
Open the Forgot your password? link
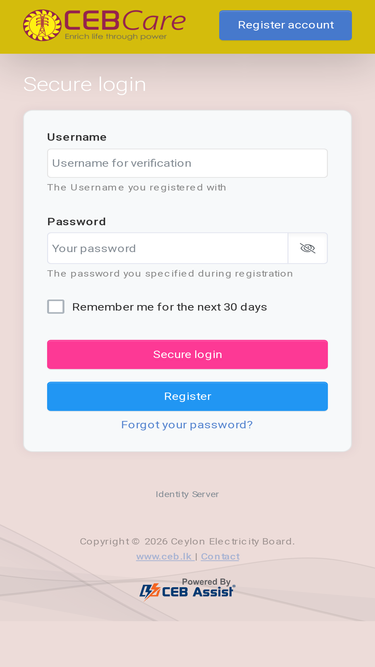click(x=187, y=425)
